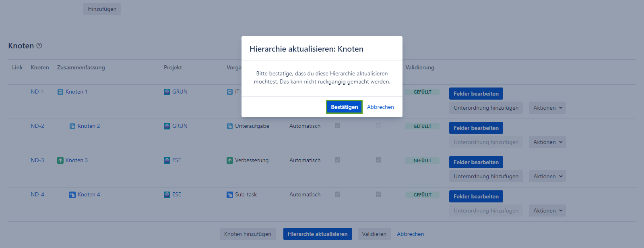
Task: Toggle the unchecked checkbox in ND-2 row
Action: (378, 126)
